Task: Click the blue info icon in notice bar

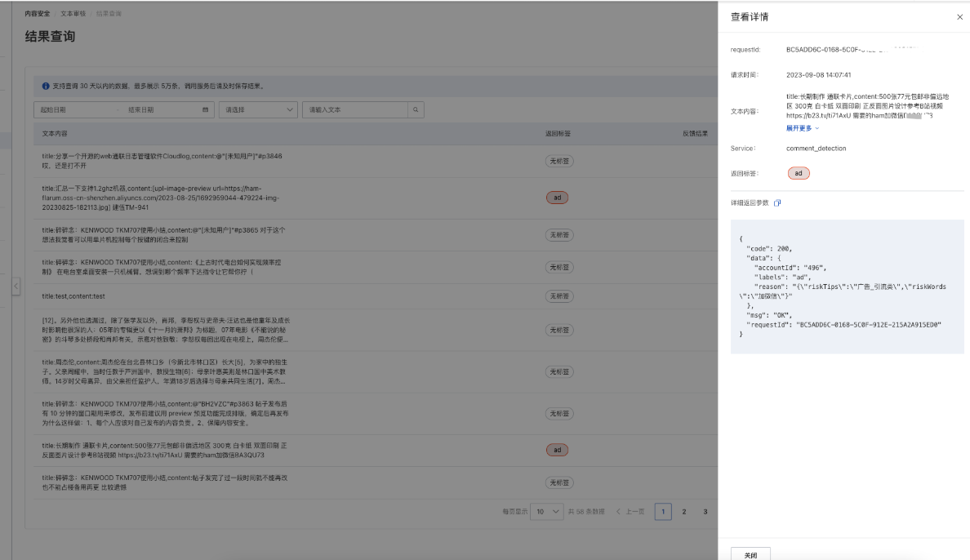Action: tap(46, 86)
